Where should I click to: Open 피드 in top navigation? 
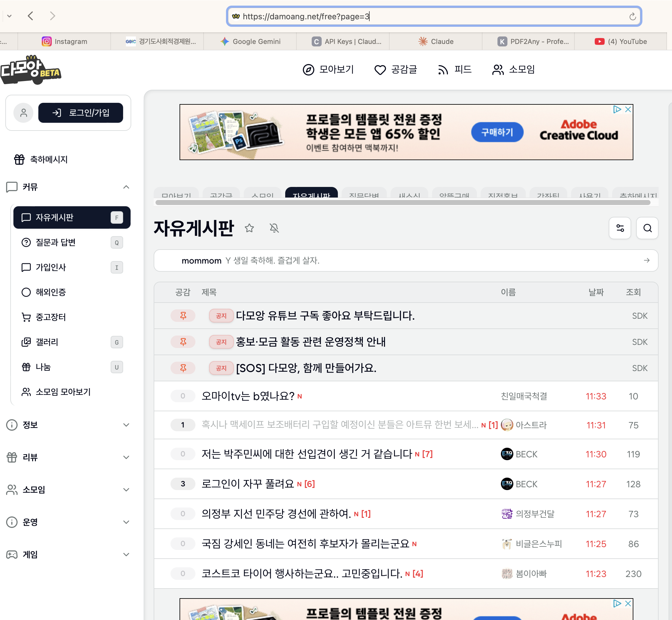coord(454,69)
